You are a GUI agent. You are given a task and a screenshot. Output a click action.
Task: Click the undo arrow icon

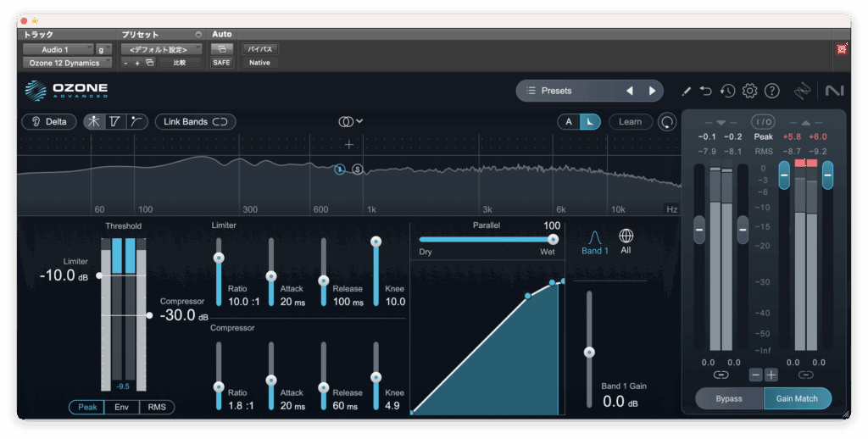[x=705, y=91]
